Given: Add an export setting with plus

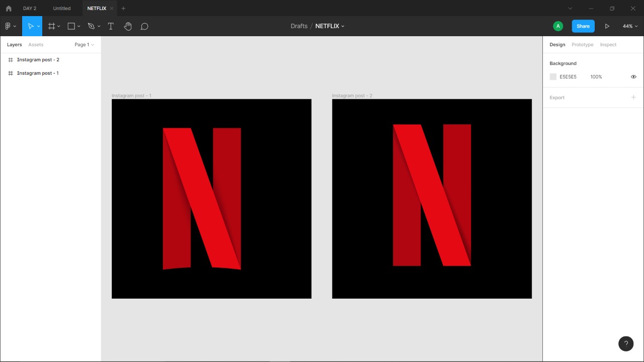Looking at the screenshot, I should 633,97.
